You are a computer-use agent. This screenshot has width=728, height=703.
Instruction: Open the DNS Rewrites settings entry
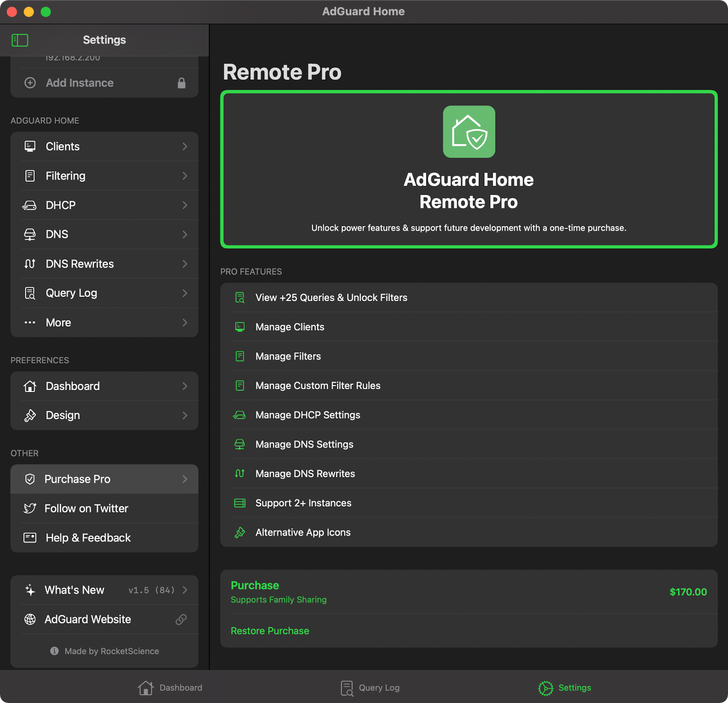tap(104, 264)
